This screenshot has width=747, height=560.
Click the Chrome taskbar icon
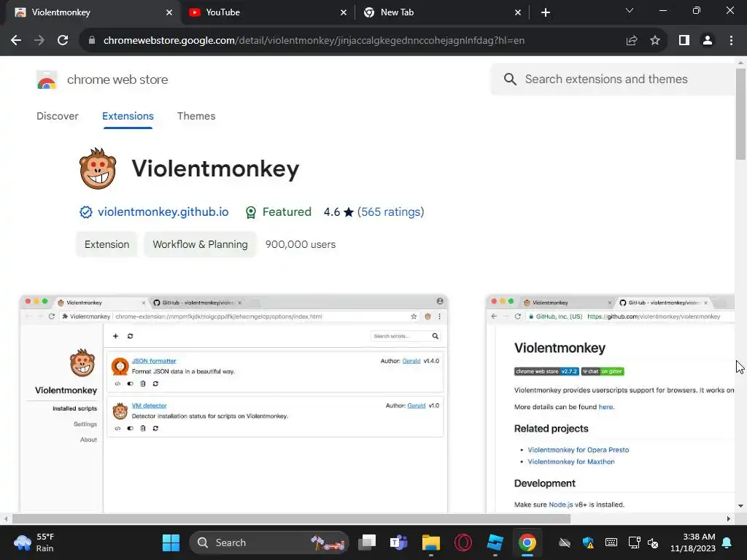[x=527, y=542]
